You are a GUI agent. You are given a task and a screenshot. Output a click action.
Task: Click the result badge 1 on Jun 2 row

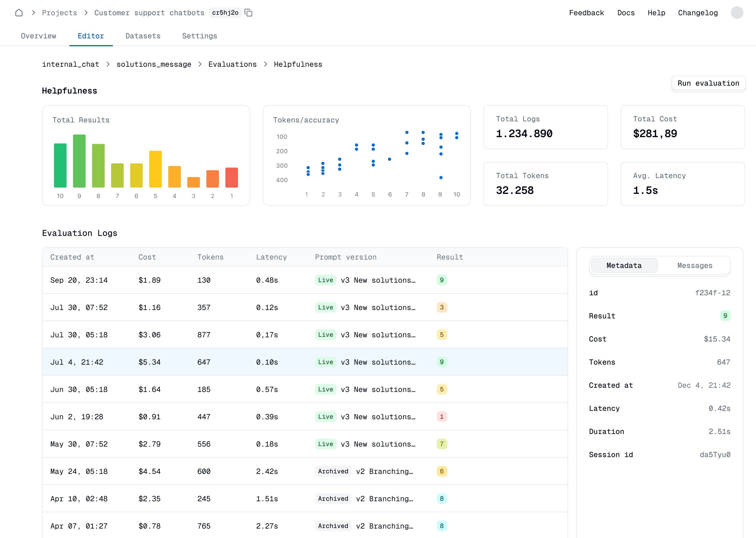(442, 416)
